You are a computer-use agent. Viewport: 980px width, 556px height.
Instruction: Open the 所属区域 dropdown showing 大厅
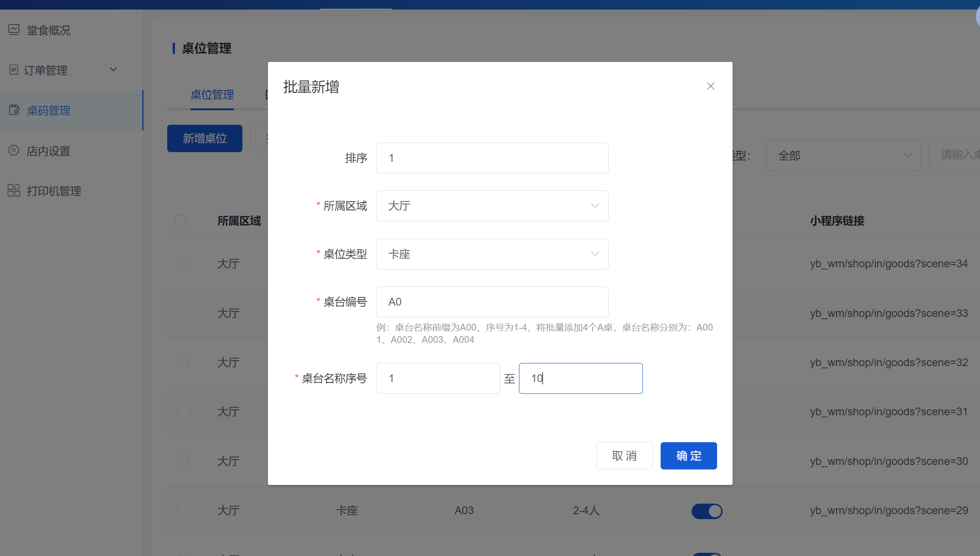tap(492, 206)
